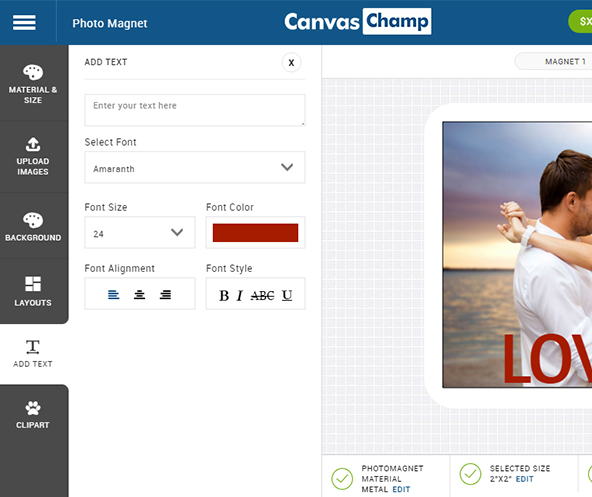This screenshot has height=497, width=592.
Task: Toggle bold font style
Action: click(224, 295)
